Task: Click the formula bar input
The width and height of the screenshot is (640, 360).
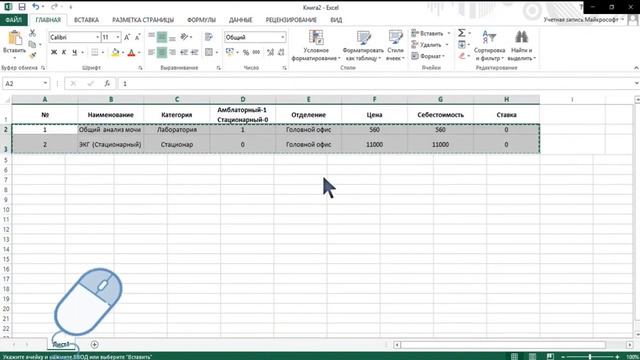Action: tap(376, 83)
